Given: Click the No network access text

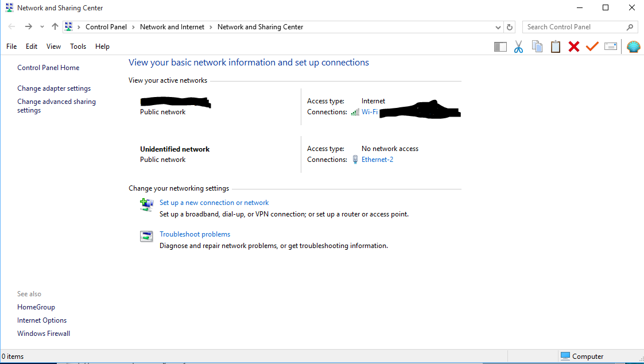Looking at the screenshot, I should [x=390, y=149].
